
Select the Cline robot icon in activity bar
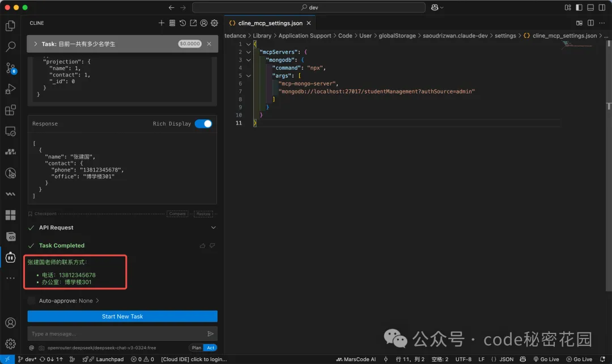point(11,258)
